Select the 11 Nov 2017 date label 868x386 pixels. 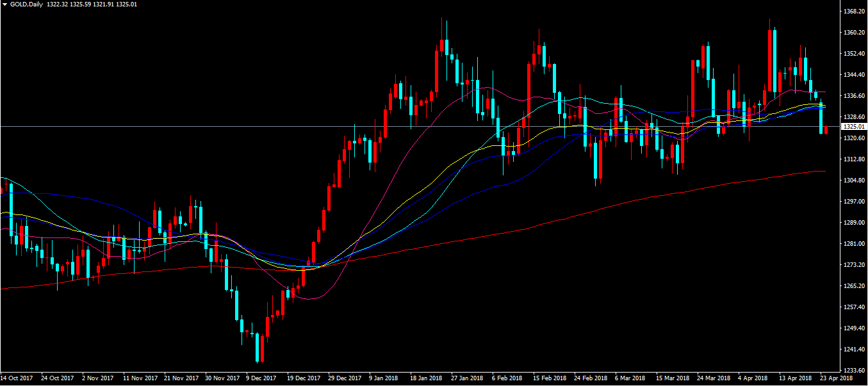(141, 378)
